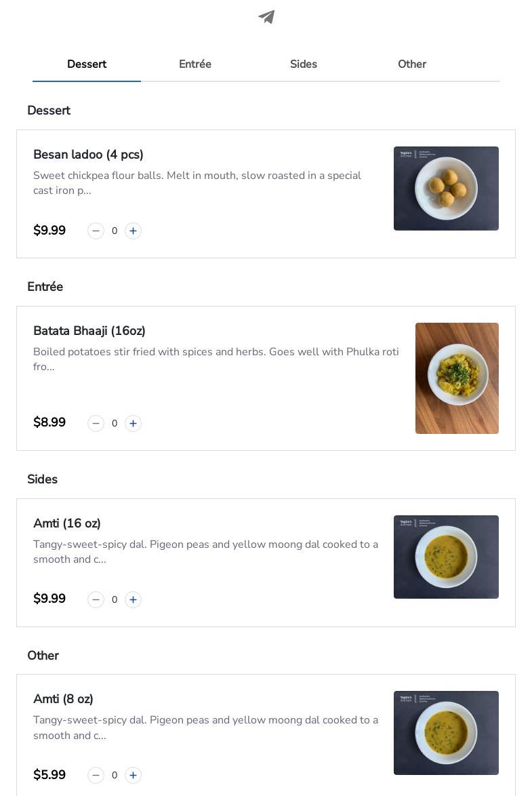Screen dimensions: 532x796
Task: Select the Sides tab
Action: [x=304, y=64]
